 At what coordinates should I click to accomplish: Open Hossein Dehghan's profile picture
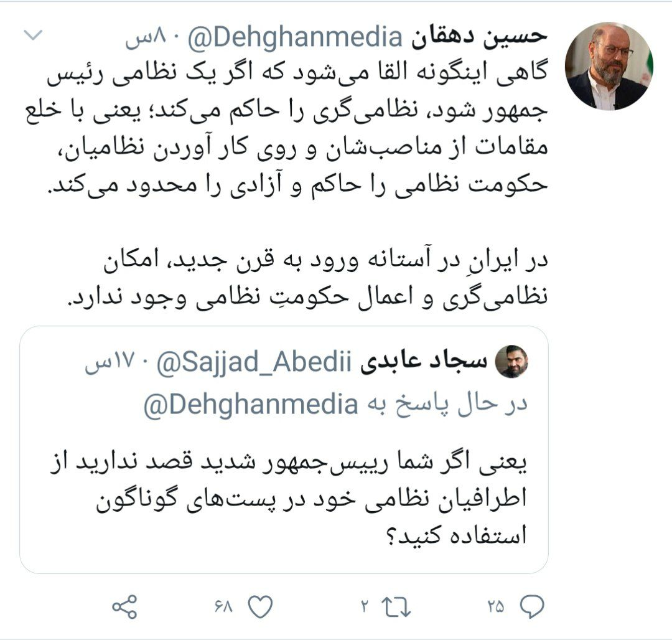609,66
